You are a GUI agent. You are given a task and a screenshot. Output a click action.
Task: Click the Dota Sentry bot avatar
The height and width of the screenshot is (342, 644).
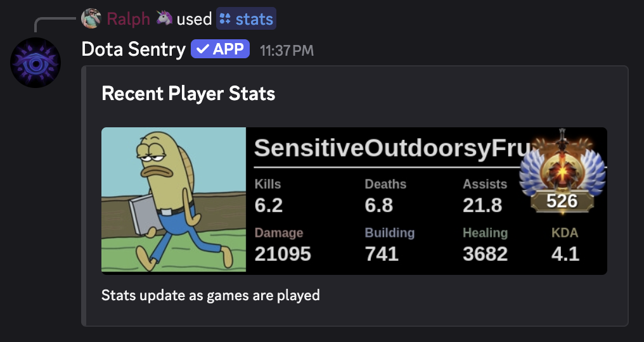coord(35,63)
